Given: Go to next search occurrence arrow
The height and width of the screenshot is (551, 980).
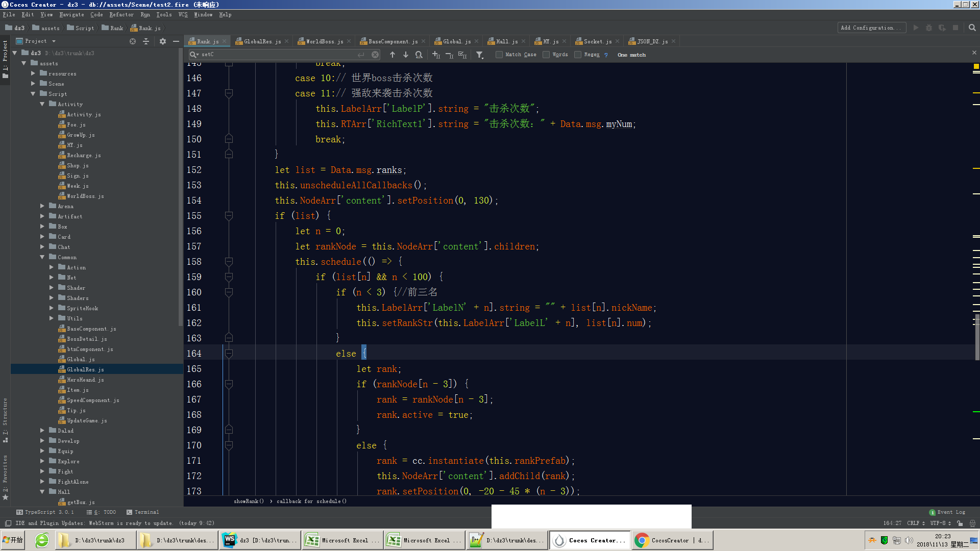Looking at the screenshot, I should pyautogui.click(x=406, y=55).
